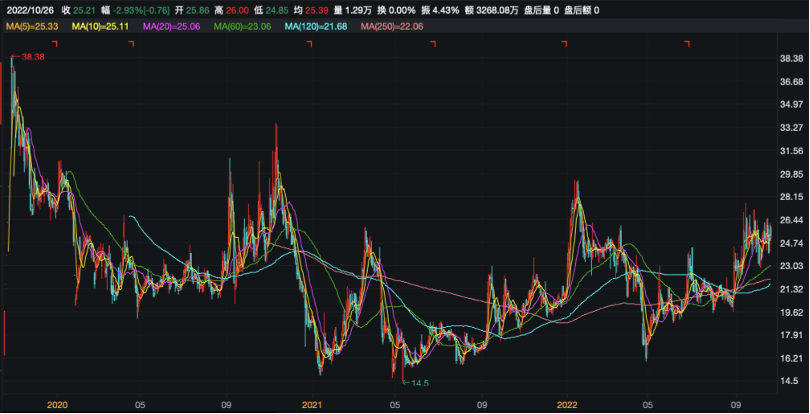This screenshot has height=414, width=810.
Task: Click the 34.97 price axis label
Action: point(791,105)
